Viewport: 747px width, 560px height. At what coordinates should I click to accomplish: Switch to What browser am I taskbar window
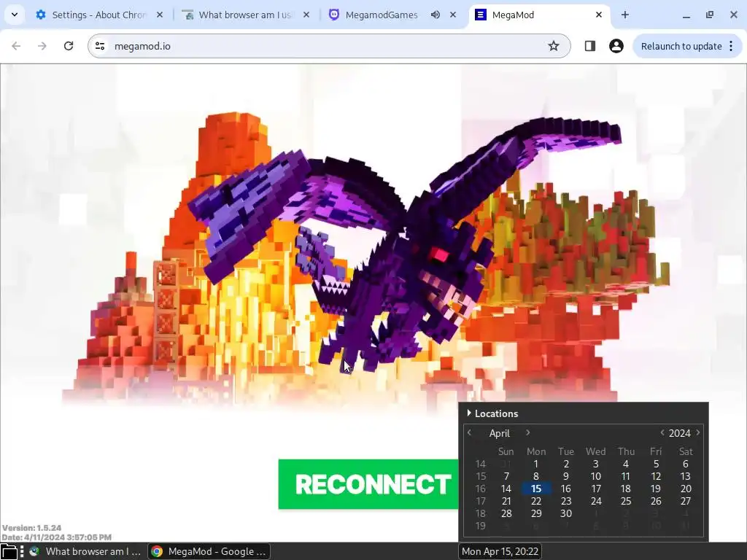click(85, 551)
